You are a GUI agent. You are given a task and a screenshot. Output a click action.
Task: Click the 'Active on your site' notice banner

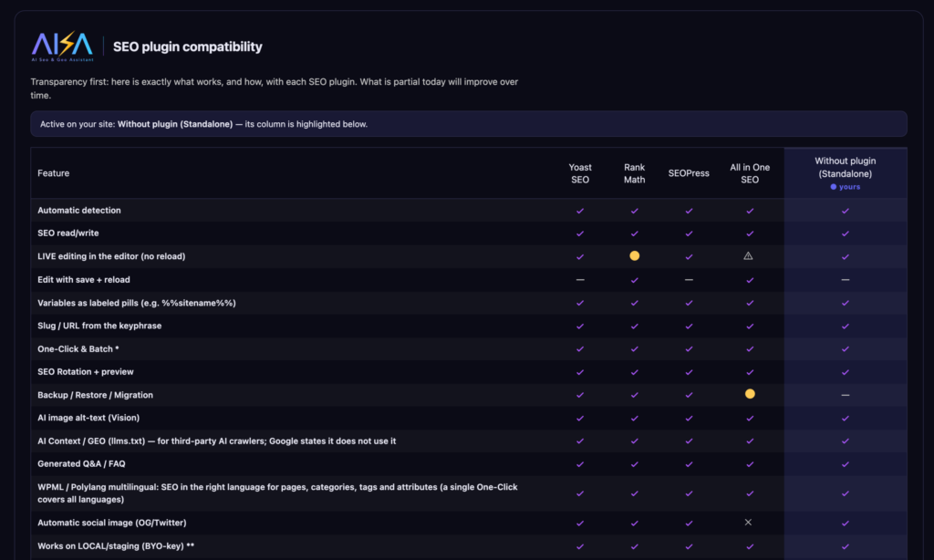(469, 124)
